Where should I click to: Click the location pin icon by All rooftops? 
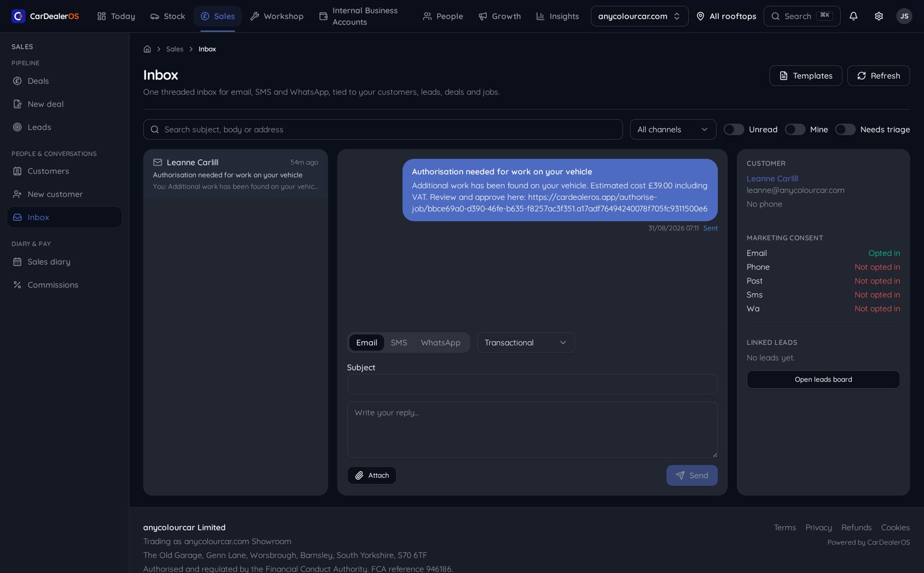[700, 16]
